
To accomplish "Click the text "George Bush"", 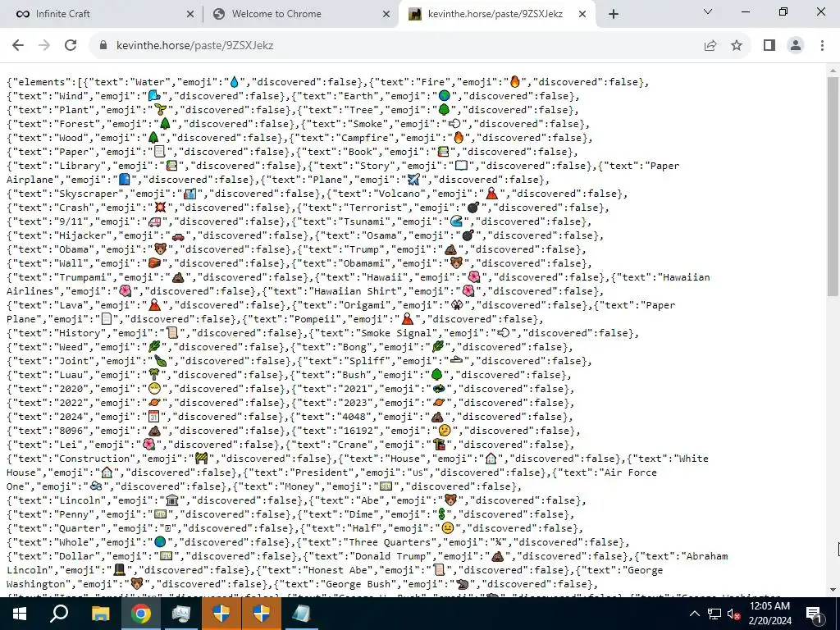I will pos(359,583).
